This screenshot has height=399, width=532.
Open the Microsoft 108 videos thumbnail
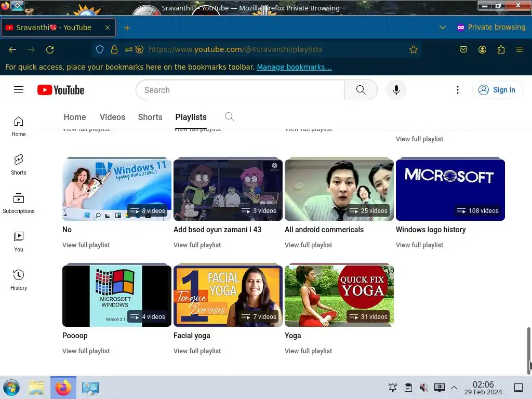coord(450,190)
